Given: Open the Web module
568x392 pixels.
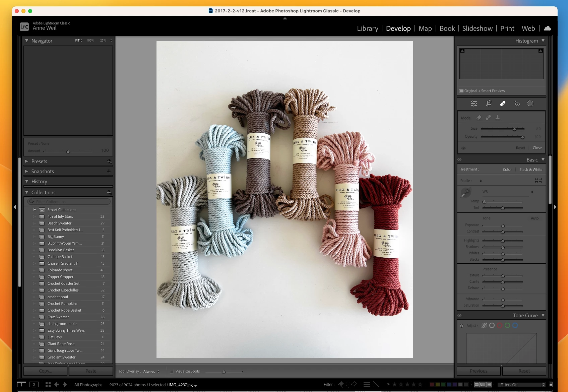Looking at the screenshot, I should pyautogui.click(x=528, y=28).
